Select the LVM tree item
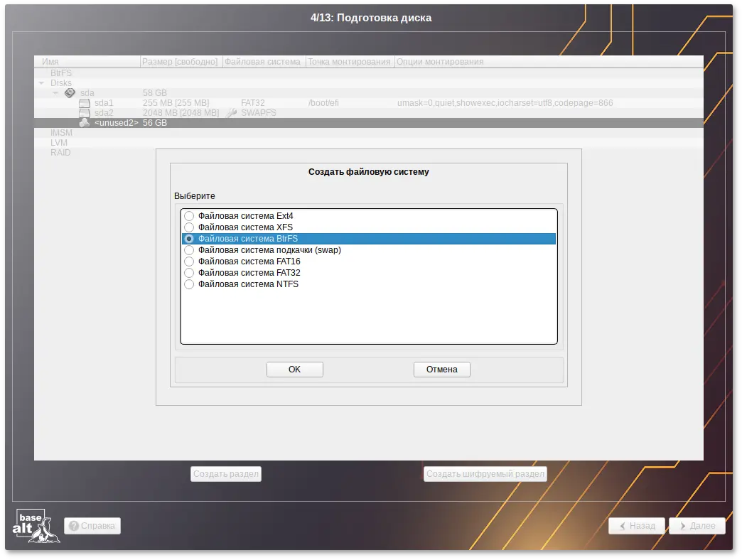Viewport: 742px width, 560px height. tap(60, 142)
